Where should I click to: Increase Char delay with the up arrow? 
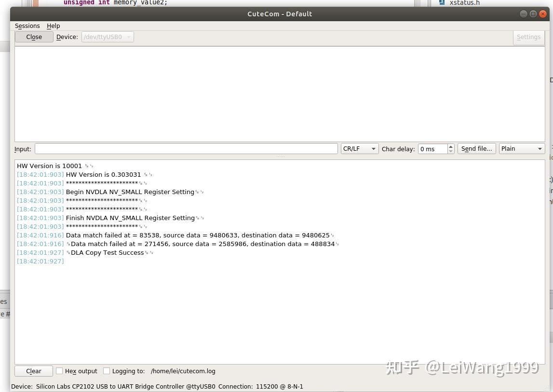[450, 146]
